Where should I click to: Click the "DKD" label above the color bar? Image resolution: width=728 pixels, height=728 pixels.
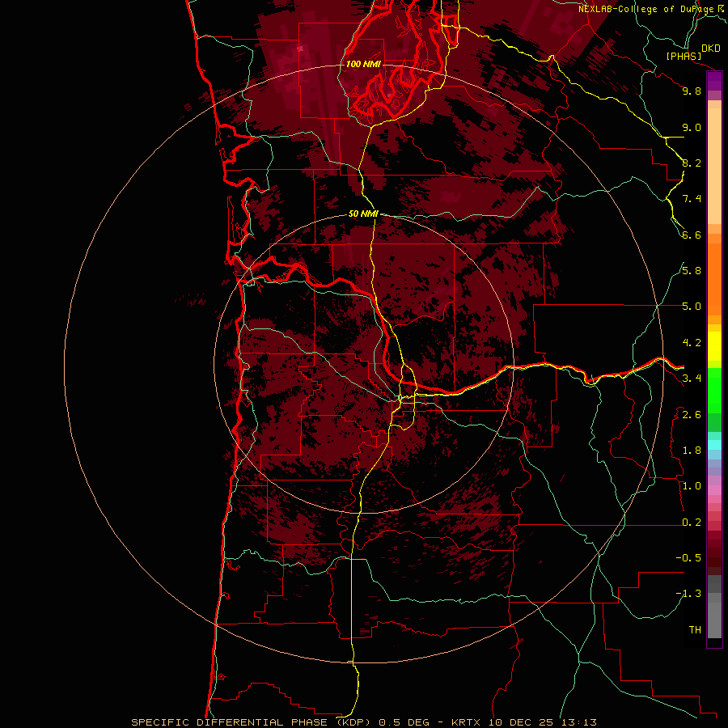pyautogui.click(x=711, y=49)
